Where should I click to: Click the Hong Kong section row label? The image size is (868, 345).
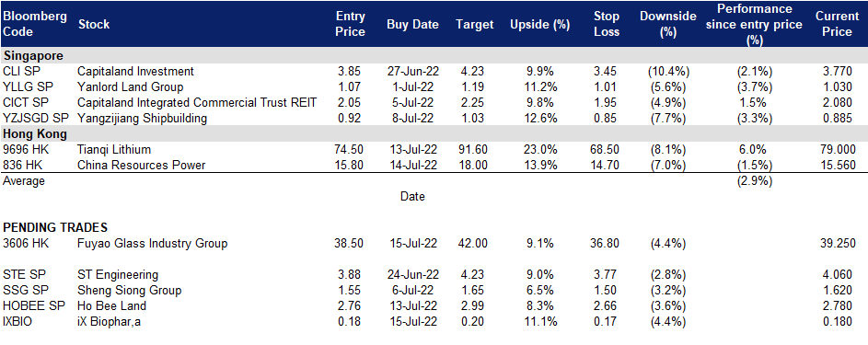click(x=34, y=133)
